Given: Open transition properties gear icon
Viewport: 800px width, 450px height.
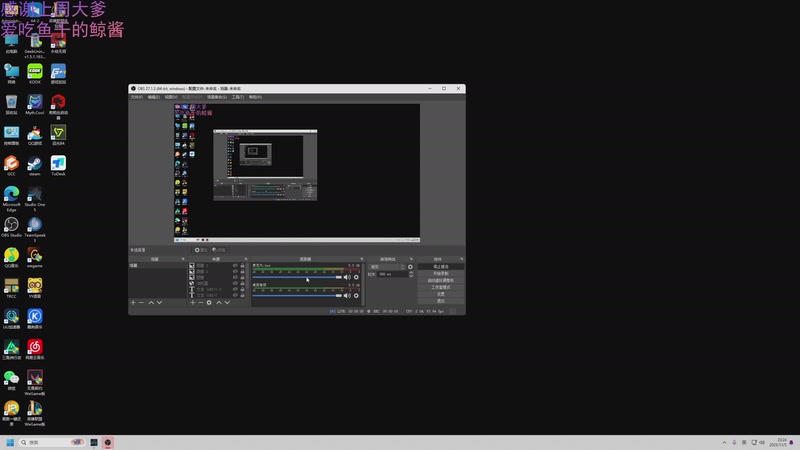Looking at the screenshot, I should (410, 267).
